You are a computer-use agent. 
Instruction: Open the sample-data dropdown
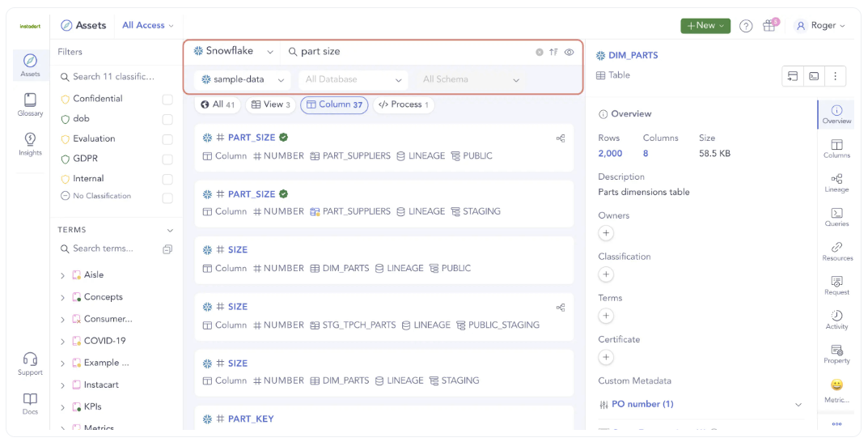point(243,80)
